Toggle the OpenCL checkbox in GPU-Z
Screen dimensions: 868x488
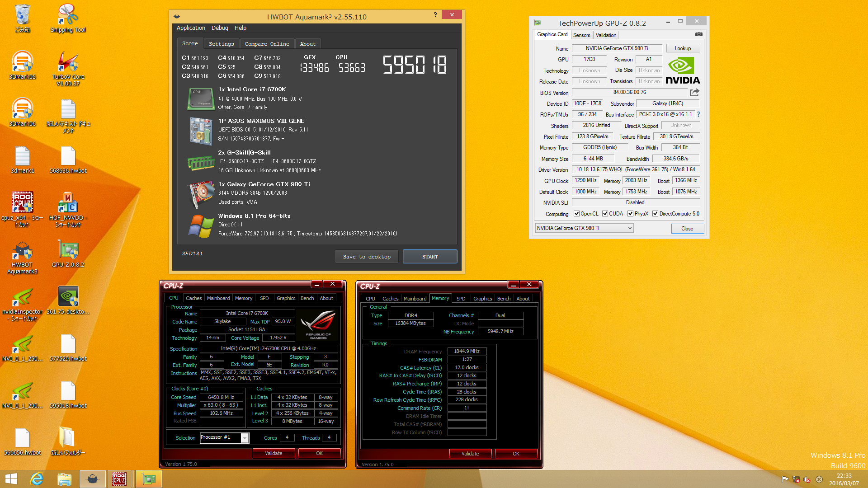click(x=576, y=214)
